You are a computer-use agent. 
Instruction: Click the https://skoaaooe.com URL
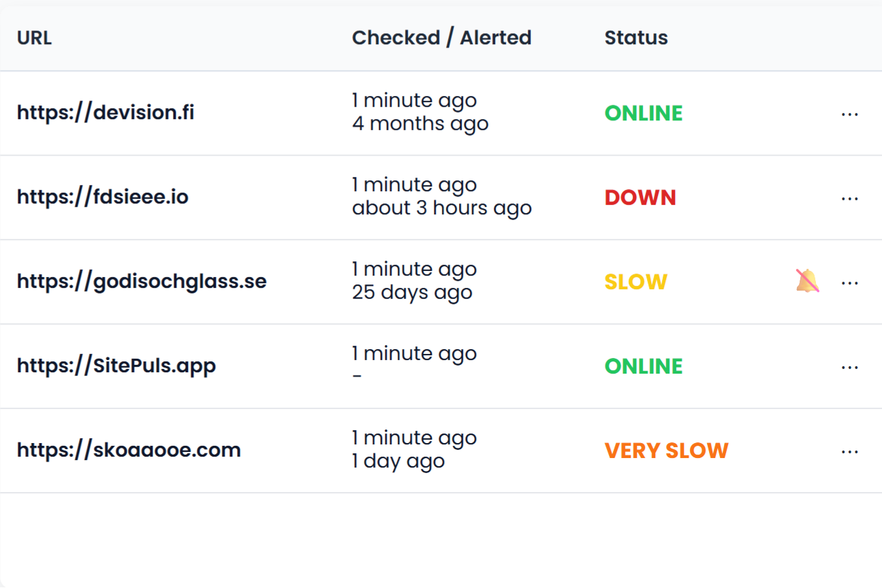129,450
